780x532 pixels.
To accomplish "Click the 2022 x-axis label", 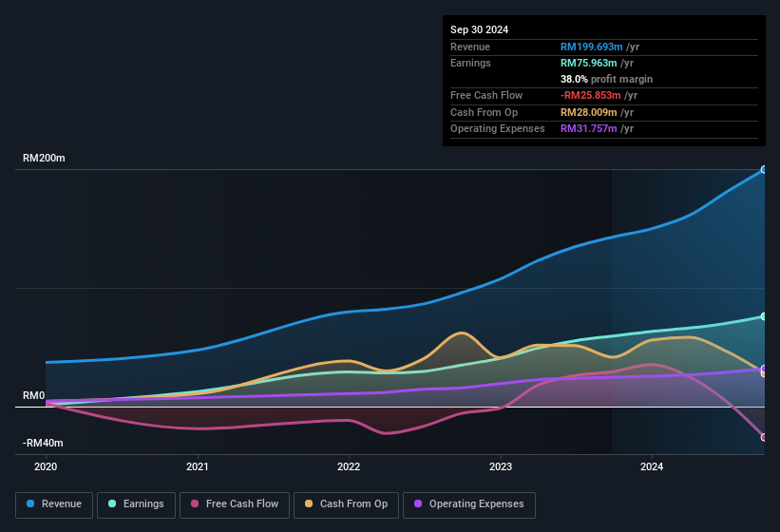I will pyautogui.click(x=349, y=466).
